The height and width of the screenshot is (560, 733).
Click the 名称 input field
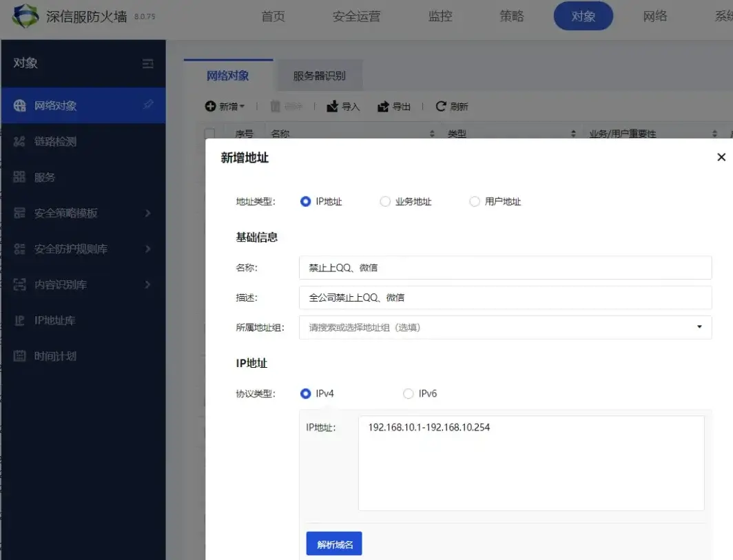[506, 267]
